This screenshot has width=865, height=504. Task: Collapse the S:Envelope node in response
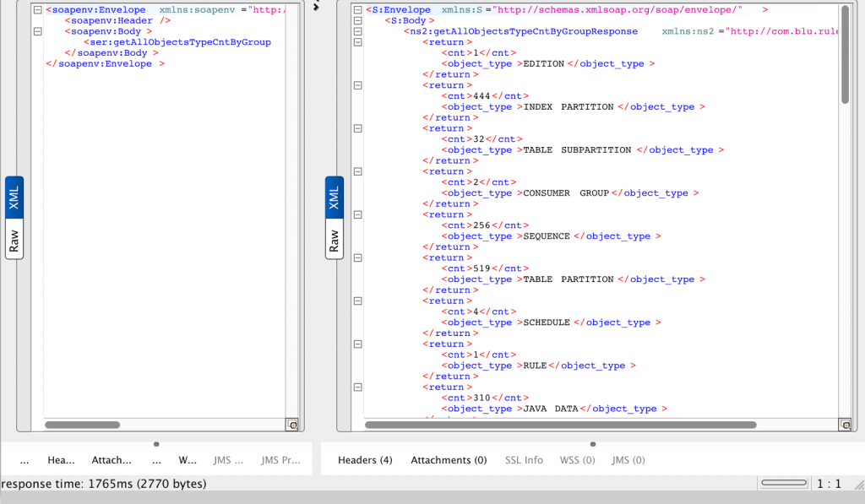point(357,10)
